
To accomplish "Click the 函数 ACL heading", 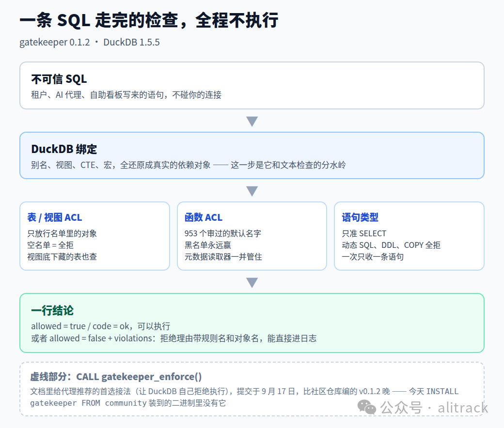I will click(204, 217).
